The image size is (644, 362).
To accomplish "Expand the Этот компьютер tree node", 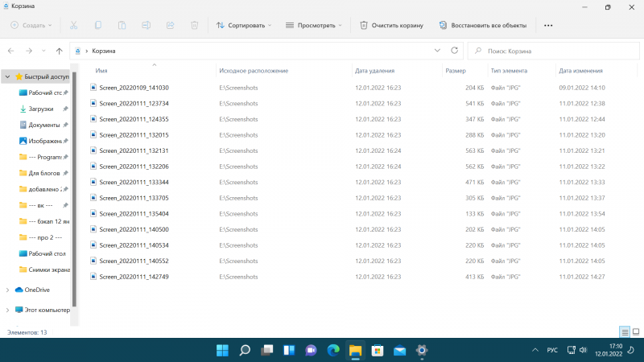I will click(8, 310).
